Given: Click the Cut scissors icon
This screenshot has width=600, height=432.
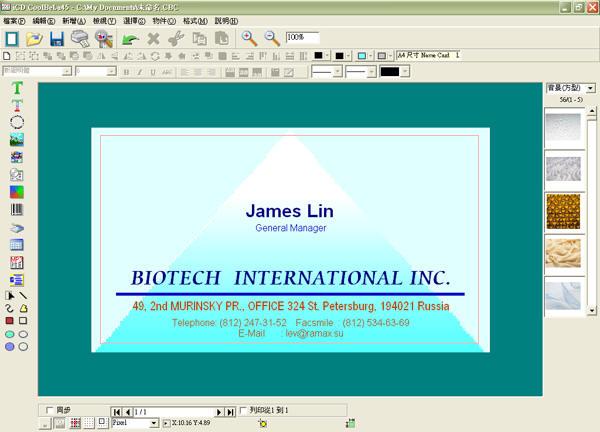Looking at the screenshot, I should tap(176, 39).
